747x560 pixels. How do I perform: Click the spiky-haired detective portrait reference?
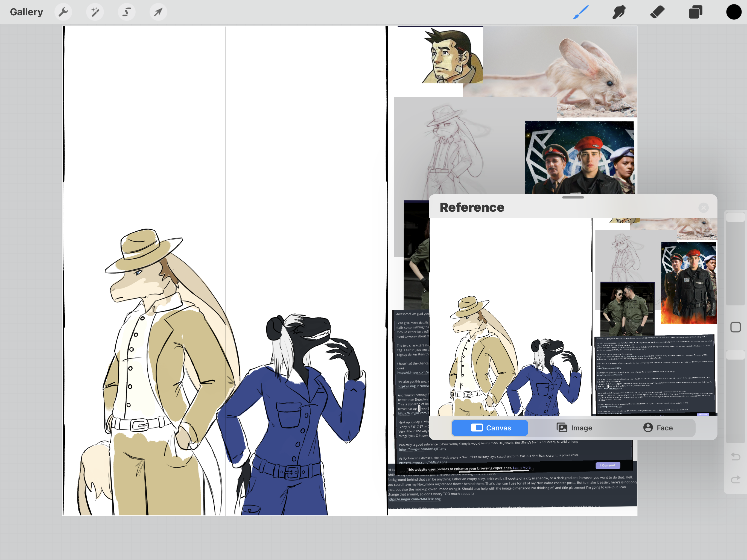coord(452,56)
